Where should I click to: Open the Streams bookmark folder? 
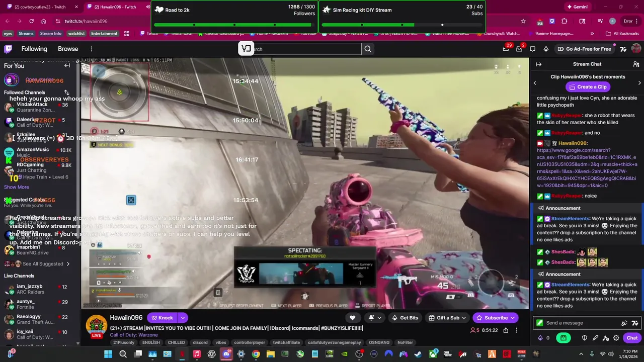coord(26,34)
